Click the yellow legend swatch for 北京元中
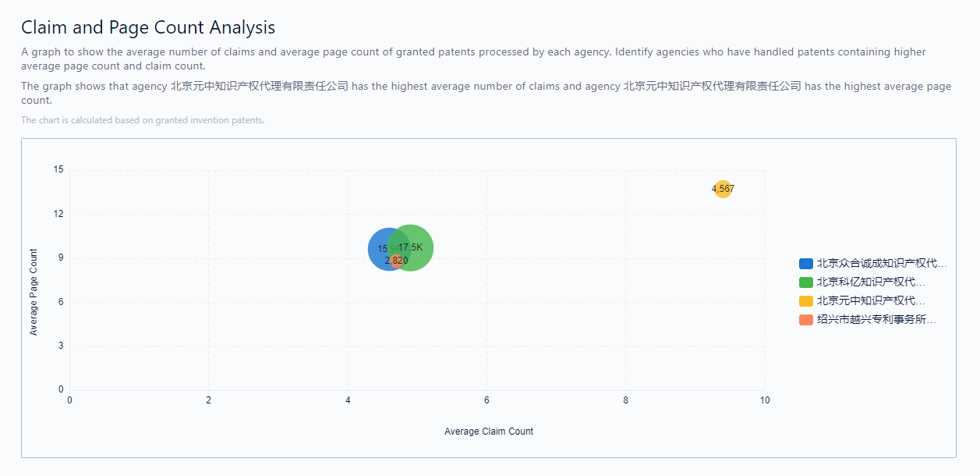The width and height of the screenshot is (980, 476). [x=806, y=301]
